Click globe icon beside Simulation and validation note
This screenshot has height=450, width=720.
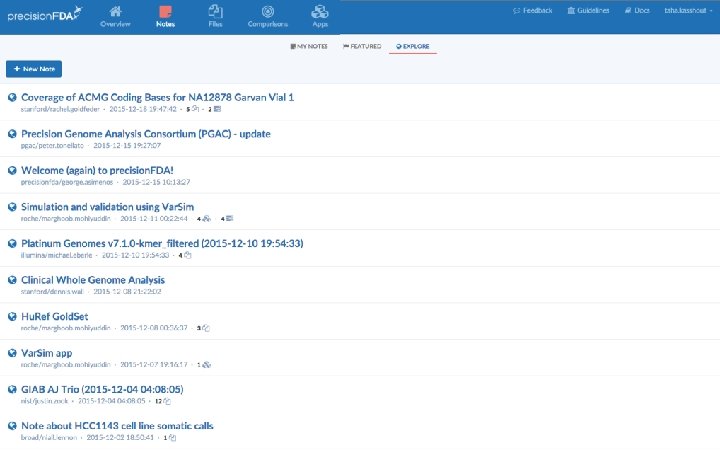12,207
